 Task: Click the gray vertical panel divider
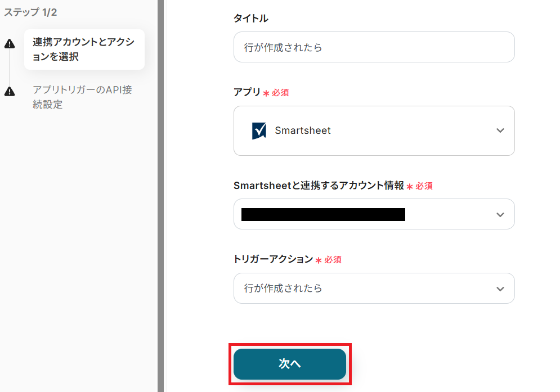tap(160, 196)
